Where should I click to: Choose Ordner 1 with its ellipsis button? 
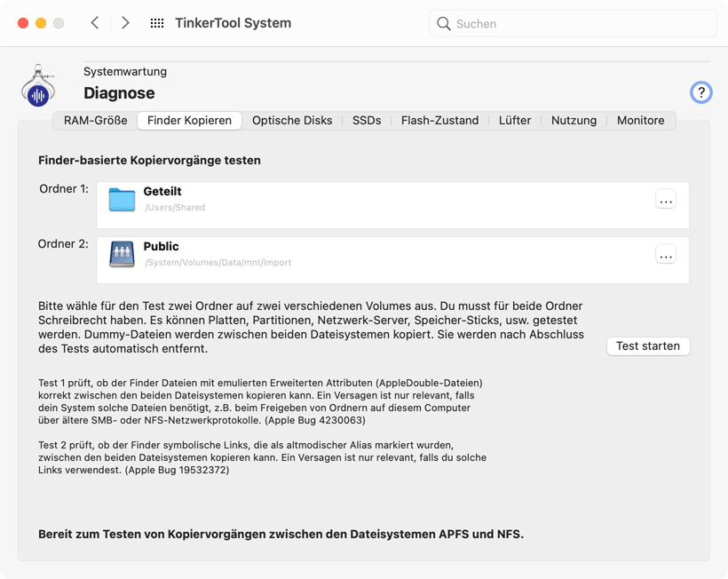tap(666, 200)
